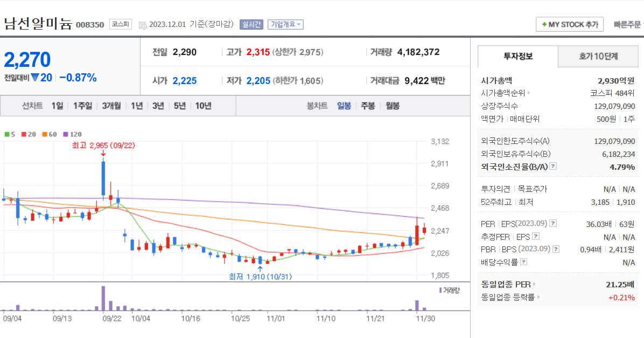Click help icon next to 외국인소진율(B/A)
The image size is (644, 338).
tap(553, 166)
